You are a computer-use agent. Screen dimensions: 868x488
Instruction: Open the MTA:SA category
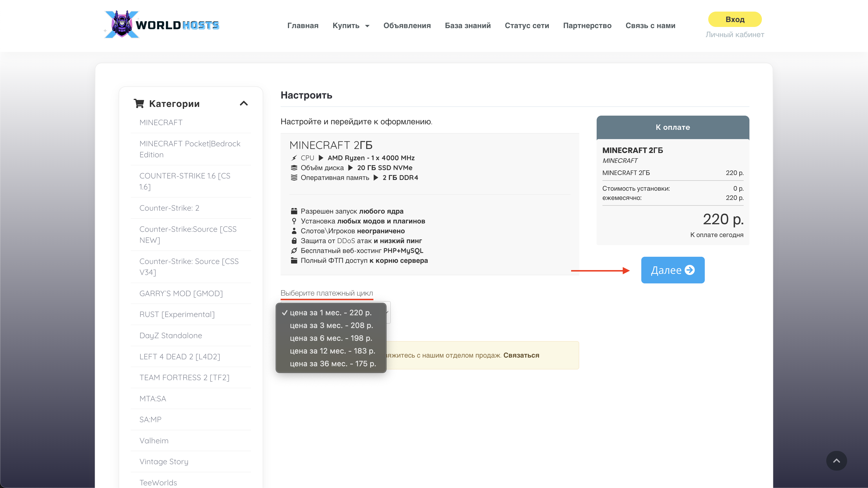point(153,398)
